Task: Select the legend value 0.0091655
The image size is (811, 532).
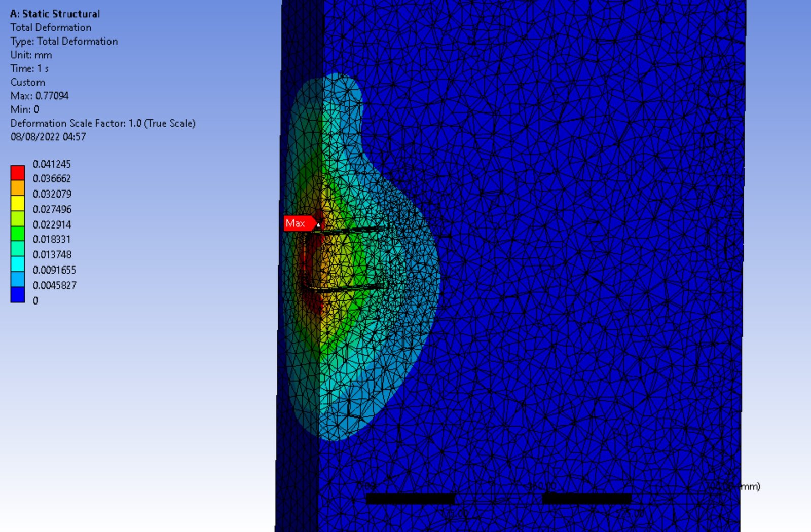Action: pos(54,270)
